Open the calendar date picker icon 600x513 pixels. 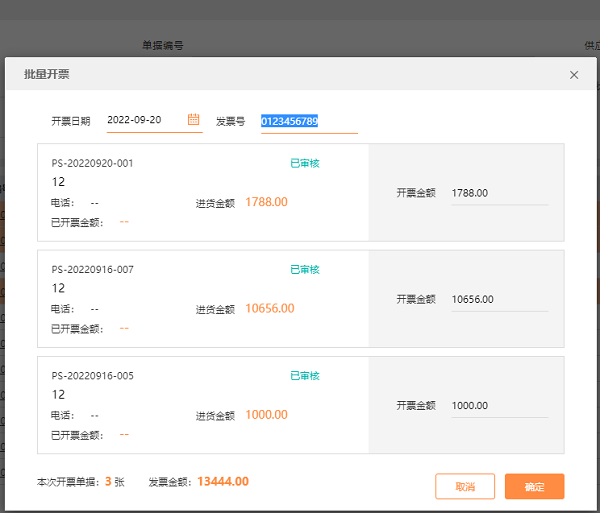click(194, 119)
